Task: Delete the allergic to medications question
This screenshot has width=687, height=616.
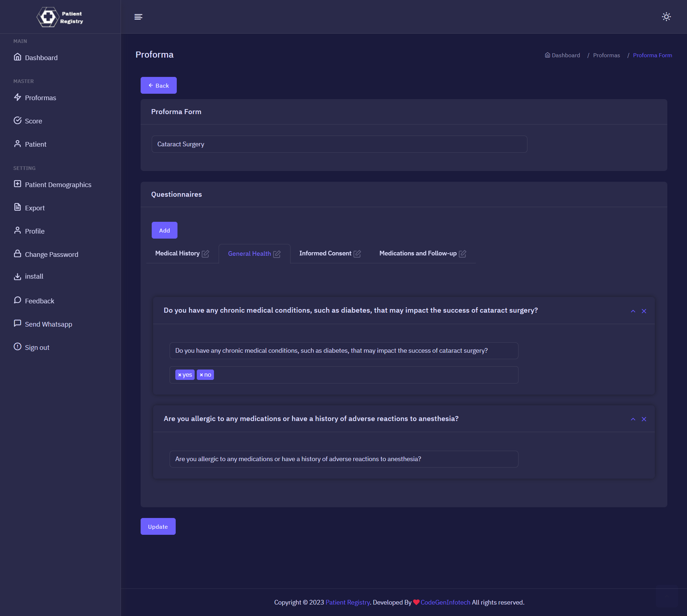Action: pyautogui.click(x=644, y=419)
